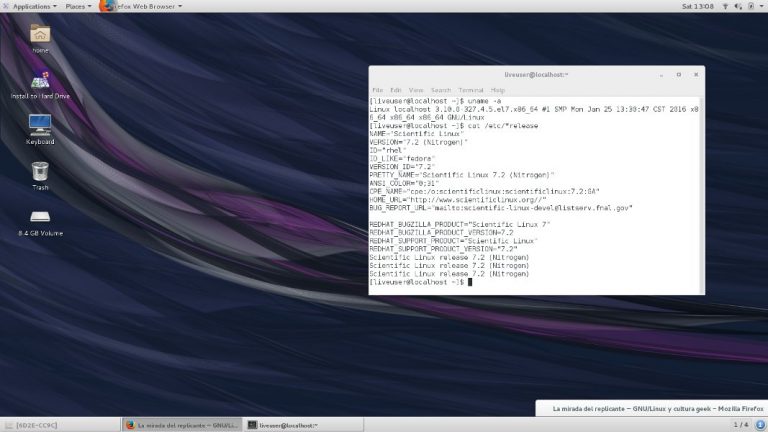The image size is (768, 432).
Task: Click the notification icon in bottom-right corner
Action: (760, 424)
